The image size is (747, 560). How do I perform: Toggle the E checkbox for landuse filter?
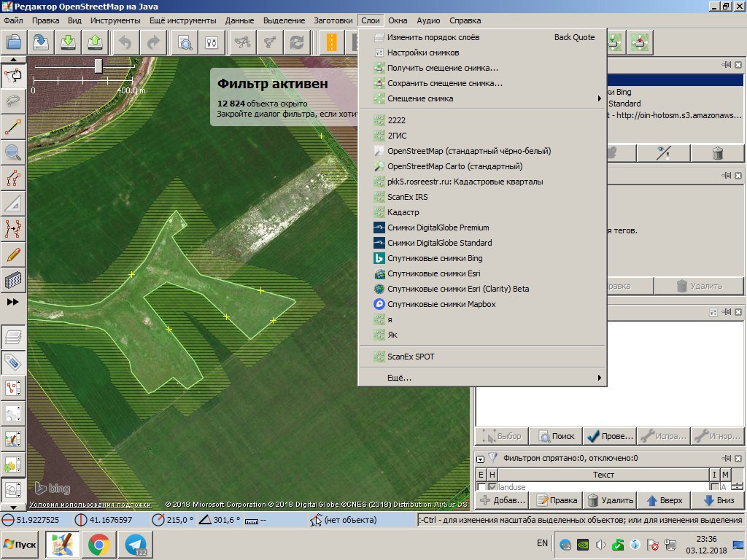pyautogui.click(x=481, y=486)
